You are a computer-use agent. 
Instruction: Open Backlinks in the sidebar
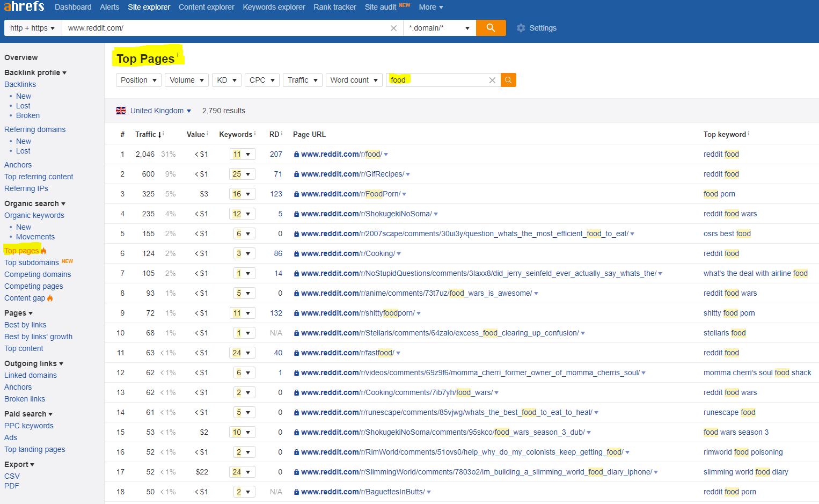click(x=20, y=84)
